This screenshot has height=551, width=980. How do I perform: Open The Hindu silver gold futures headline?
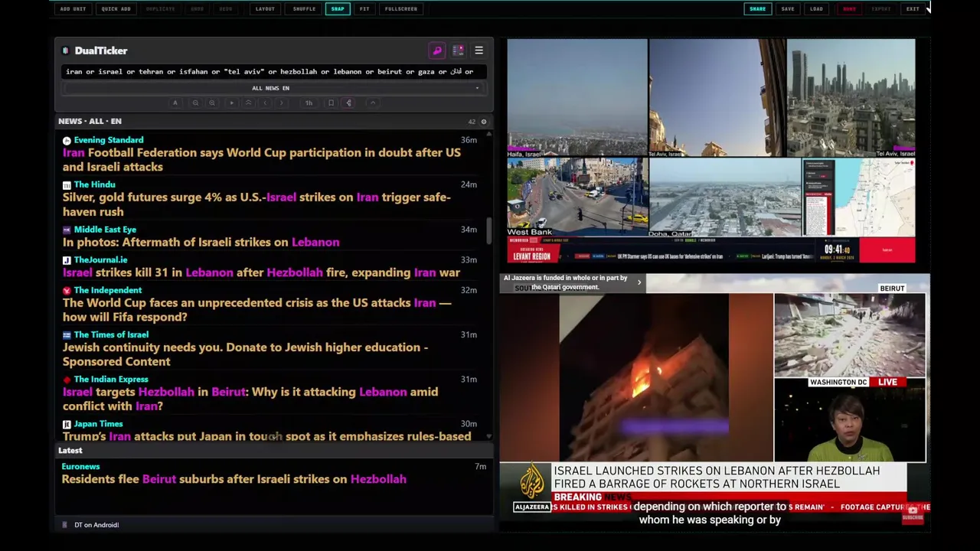(x=256, y=204)
